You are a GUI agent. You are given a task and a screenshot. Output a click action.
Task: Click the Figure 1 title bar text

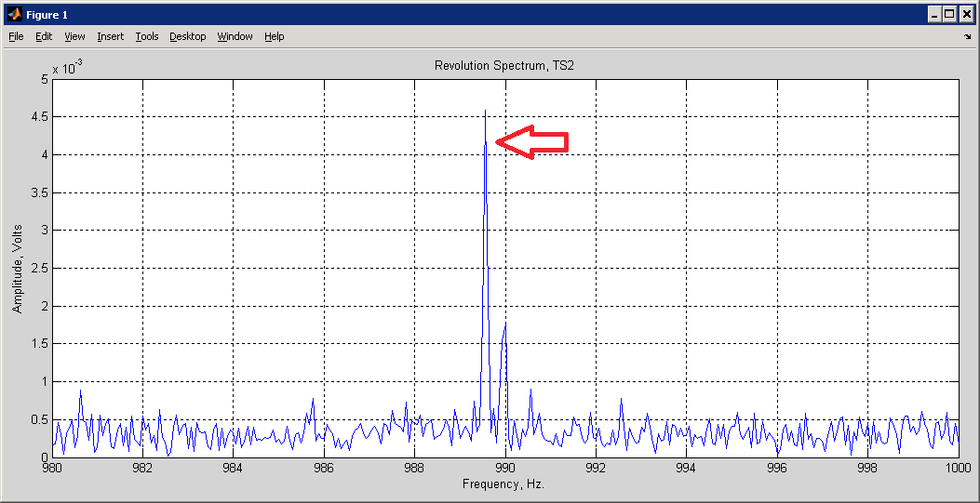point(47,14)
